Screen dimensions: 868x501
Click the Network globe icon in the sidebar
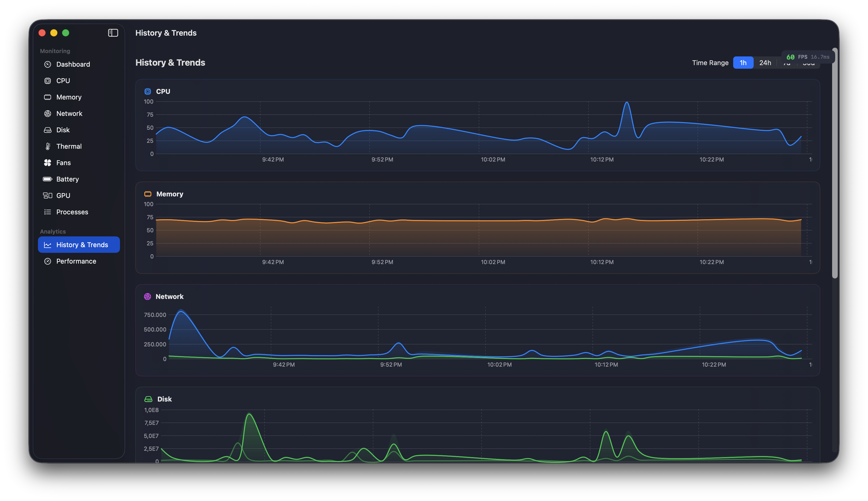pos(47,113)
